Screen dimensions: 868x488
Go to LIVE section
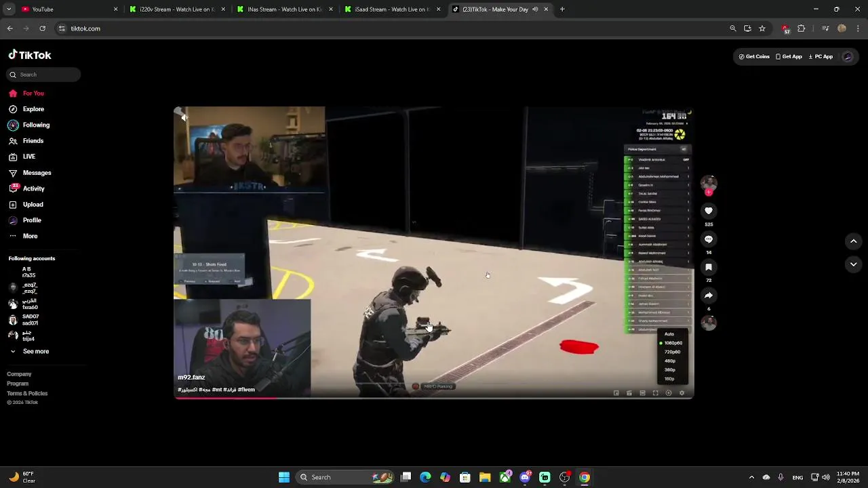(x=22, y=157)
